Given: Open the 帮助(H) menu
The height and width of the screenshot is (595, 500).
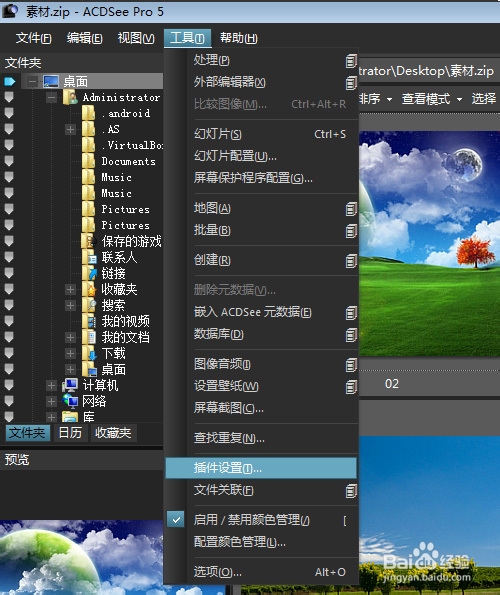Looking at the screenshot, I should [239, 38].
